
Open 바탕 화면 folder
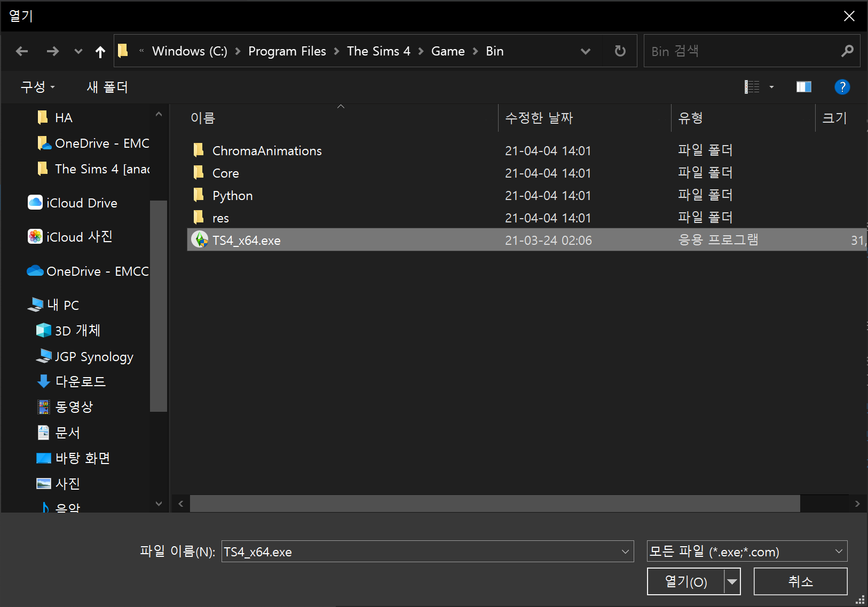pyautogui.click(x=73, y=458)
